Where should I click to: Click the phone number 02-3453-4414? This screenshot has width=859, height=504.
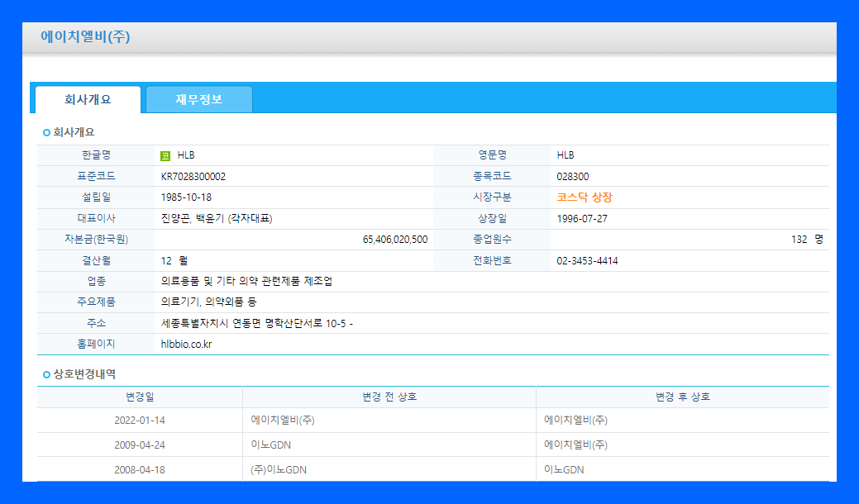point(587,261)
